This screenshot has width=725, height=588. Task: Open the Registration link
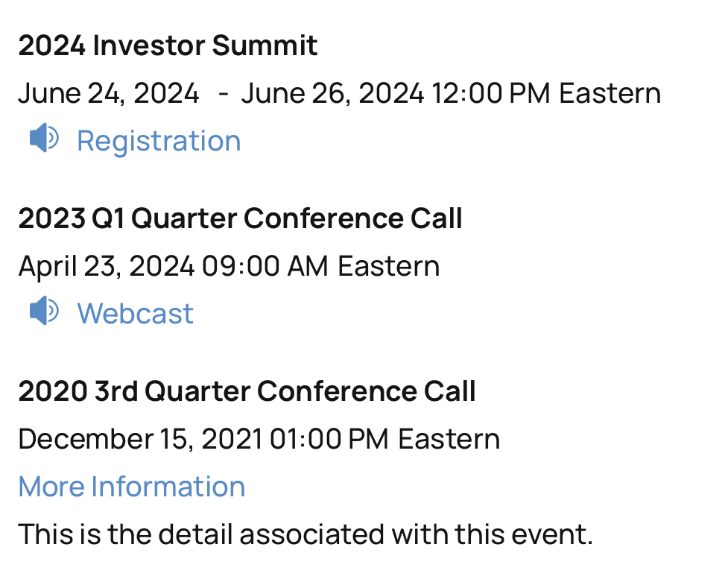pyautogui.click(x=159, y=141)
